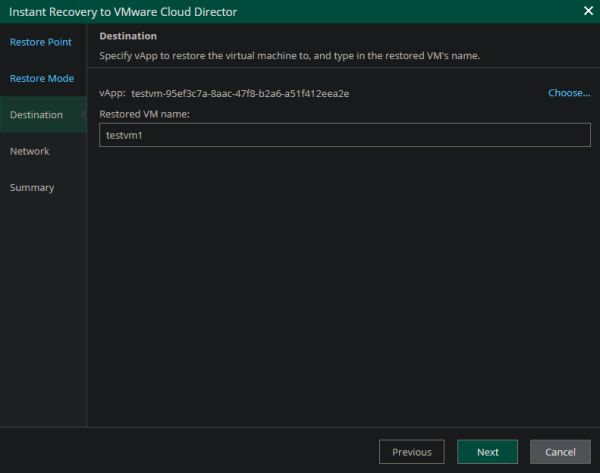The image size is (600, 473).
Task: Close the Instant Recovery dialog
Action: (588, 11)
